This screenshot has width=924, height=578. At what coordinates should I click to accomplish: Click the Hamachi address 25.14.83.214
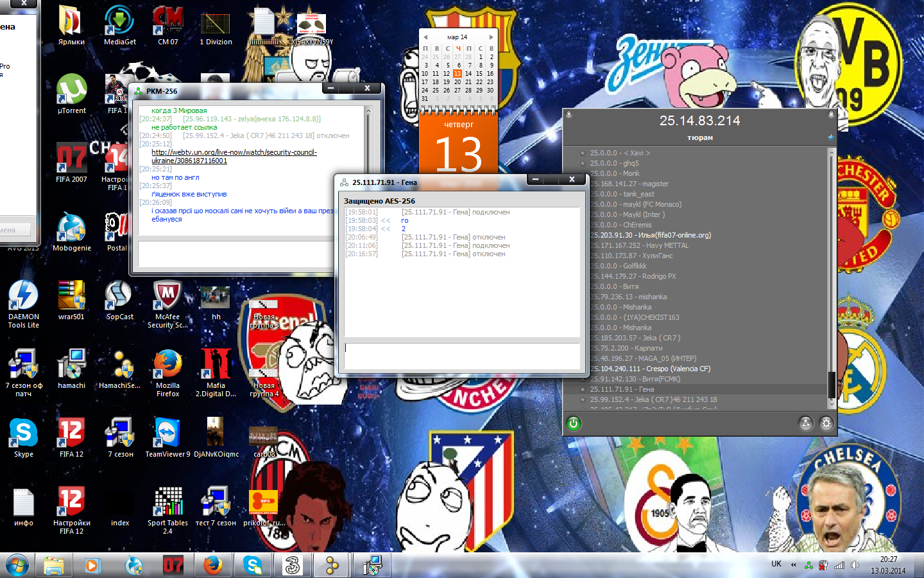coord(699,121)
